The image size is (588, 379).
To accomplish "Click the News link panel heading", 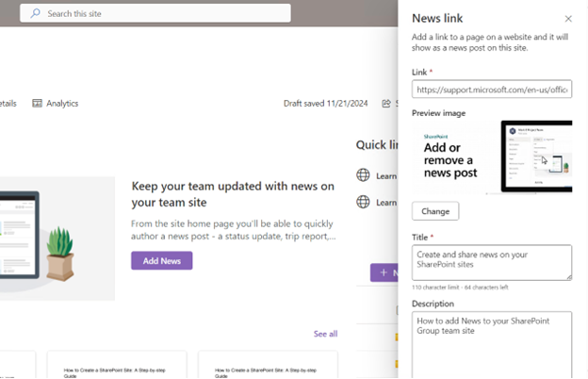I will [437, 18].
